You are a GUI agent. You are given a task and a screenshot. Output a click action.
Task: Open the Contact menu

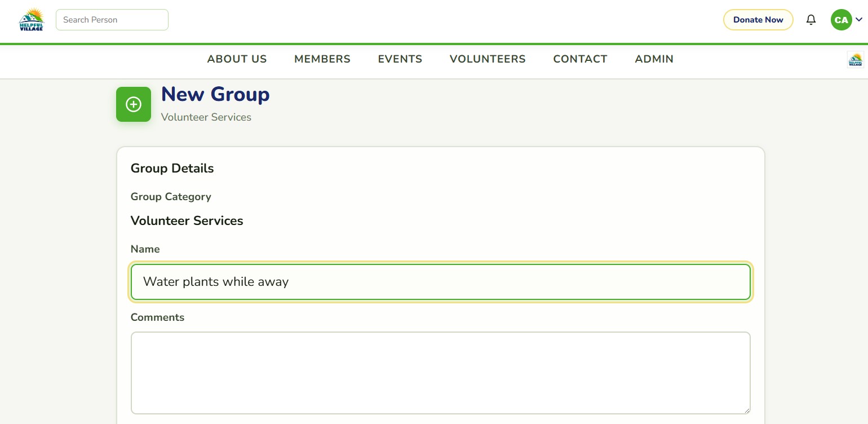pos(580,59)
